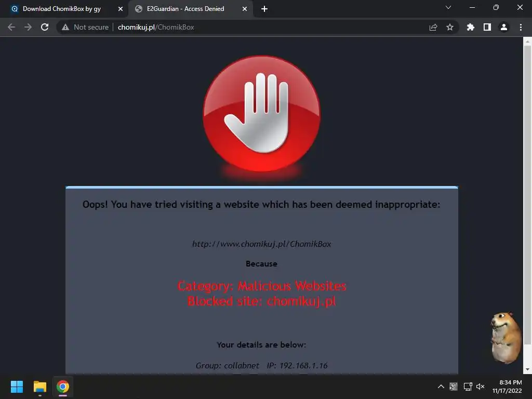Share this page via share icon
Screen dimensions: 532x399
433,27
